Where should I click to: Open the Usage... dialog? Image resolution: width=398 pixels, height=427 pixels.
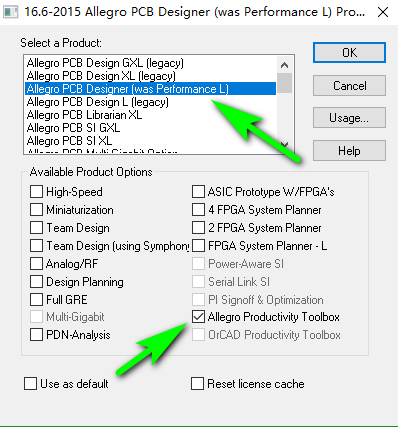pos(349,118)
